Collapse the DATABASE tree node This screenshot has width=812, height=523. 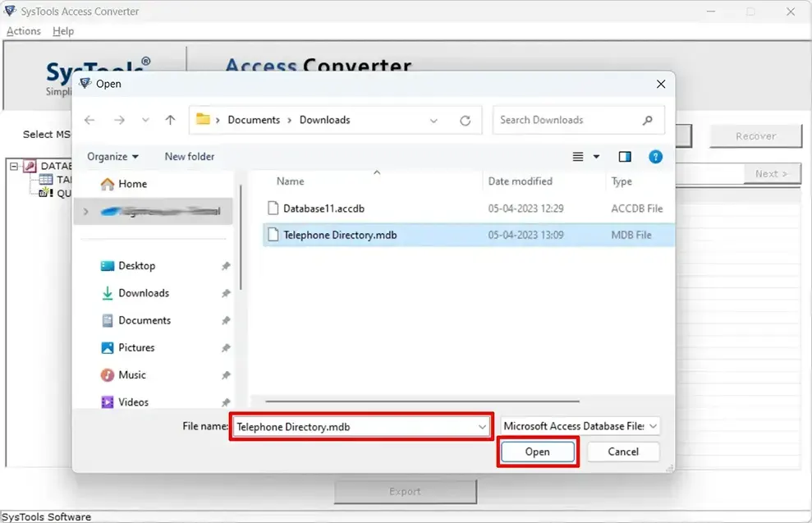(14, 166)
